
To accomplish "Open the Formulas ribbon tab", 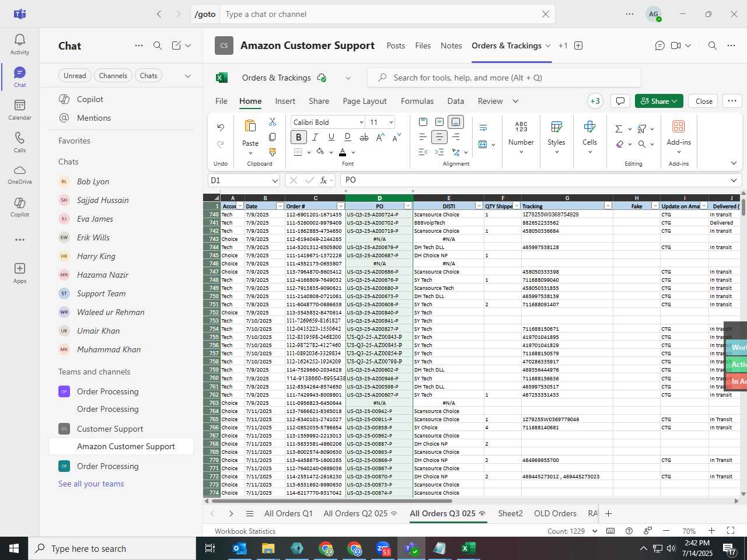I will [x=417, y=101].
